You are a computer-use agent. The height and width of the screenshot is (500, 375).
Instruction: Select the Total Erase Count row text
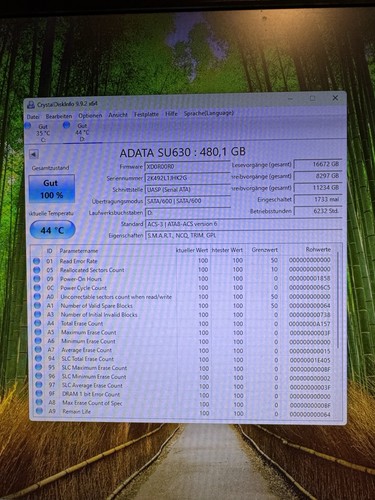click(x=82, y=323)
